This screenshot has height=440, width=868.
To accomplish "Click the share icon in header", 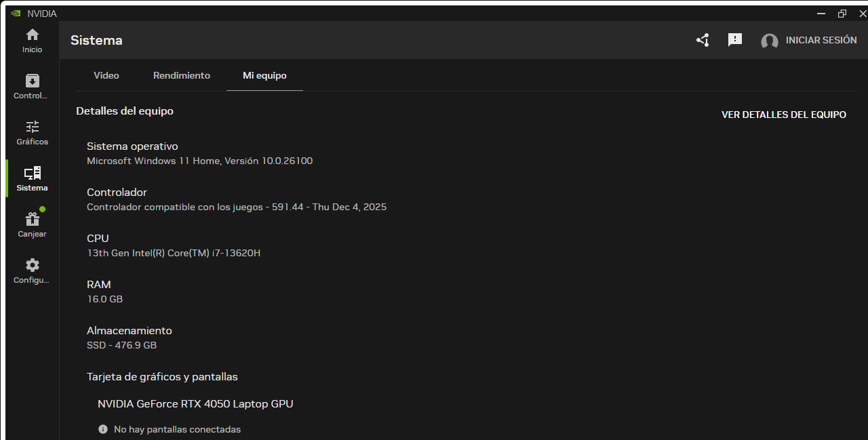I will coord(703,40).
